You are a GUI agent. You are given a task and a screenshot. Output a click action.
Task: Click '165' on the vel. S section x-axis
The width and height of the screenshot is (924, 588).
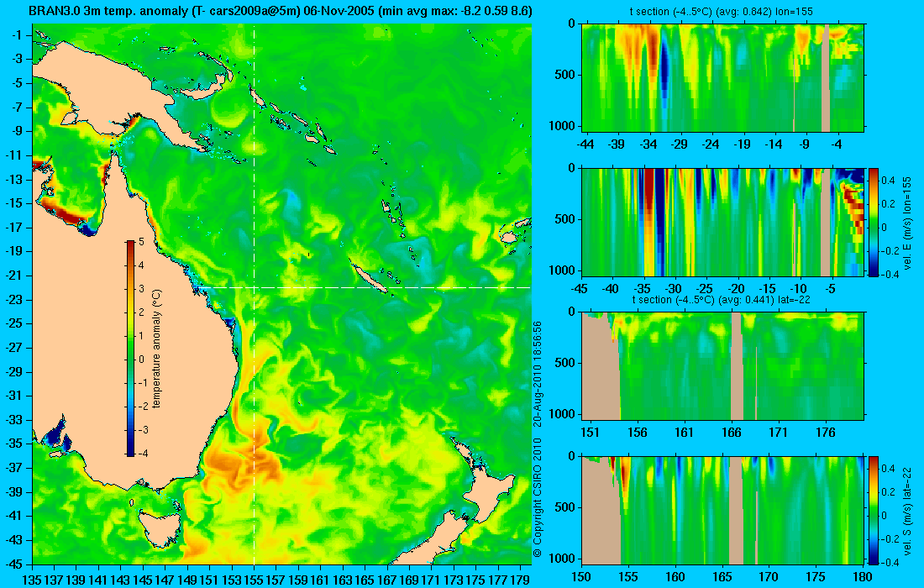click(x=722, y=577)
